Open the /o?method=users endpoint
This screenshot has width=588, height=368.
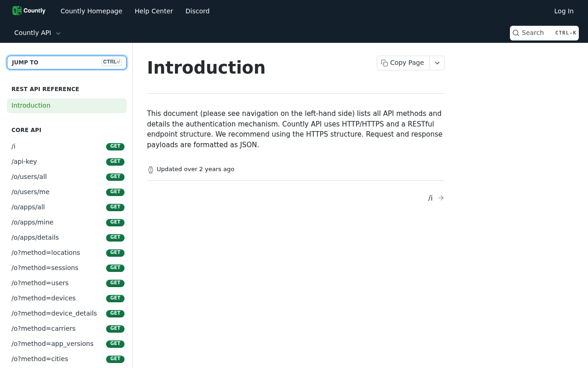click(x=67, y=283)
